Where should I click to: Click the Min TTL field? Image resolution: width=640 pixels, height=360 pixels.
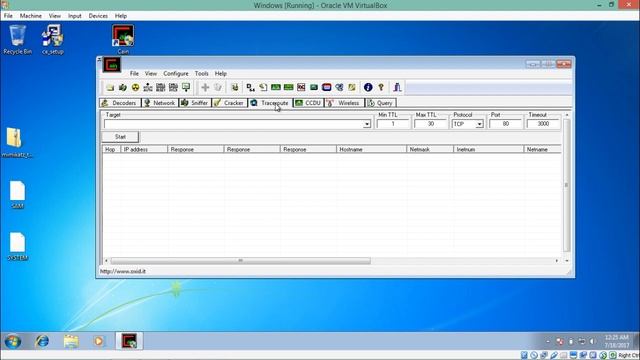(x=393, y=124)
